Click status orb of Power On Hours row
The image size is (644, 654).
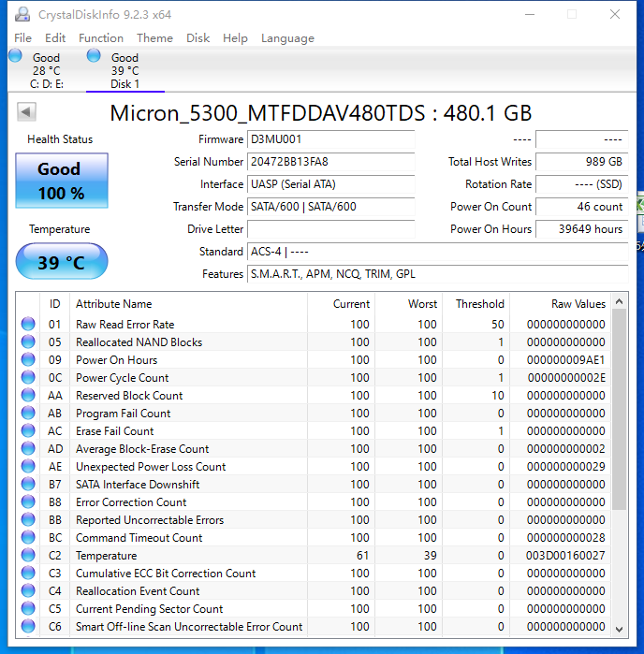pos(28,359)
